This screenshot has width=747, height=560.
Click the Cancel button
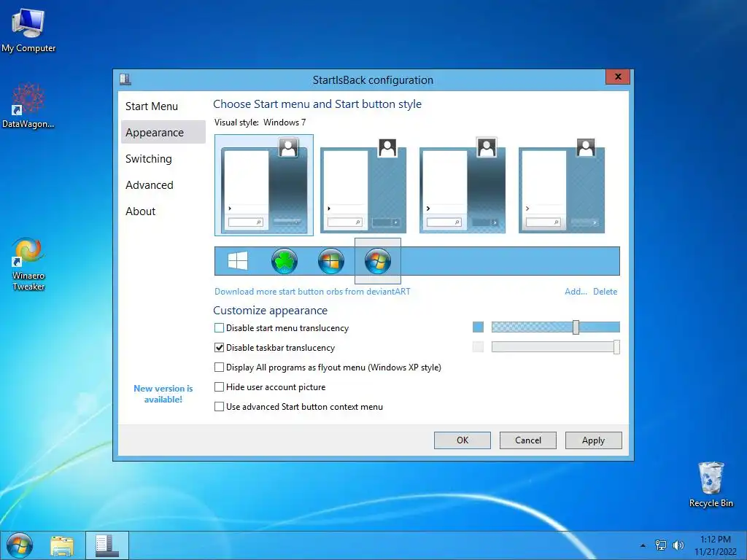(x=528, y=440)
